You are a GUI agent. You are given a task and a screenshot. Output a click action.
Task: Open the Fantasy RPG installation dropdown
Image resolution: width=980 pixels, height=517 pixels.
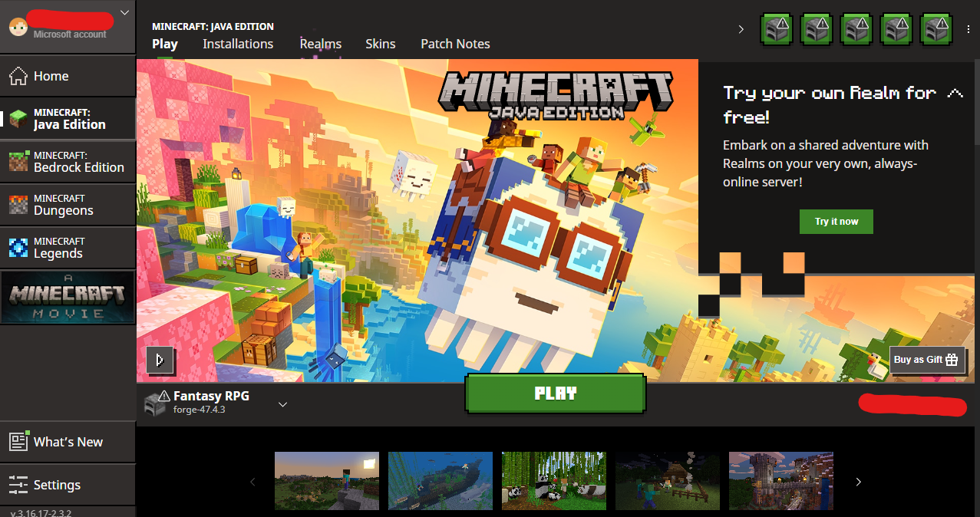pyautogui.click(x=282, y=404)
